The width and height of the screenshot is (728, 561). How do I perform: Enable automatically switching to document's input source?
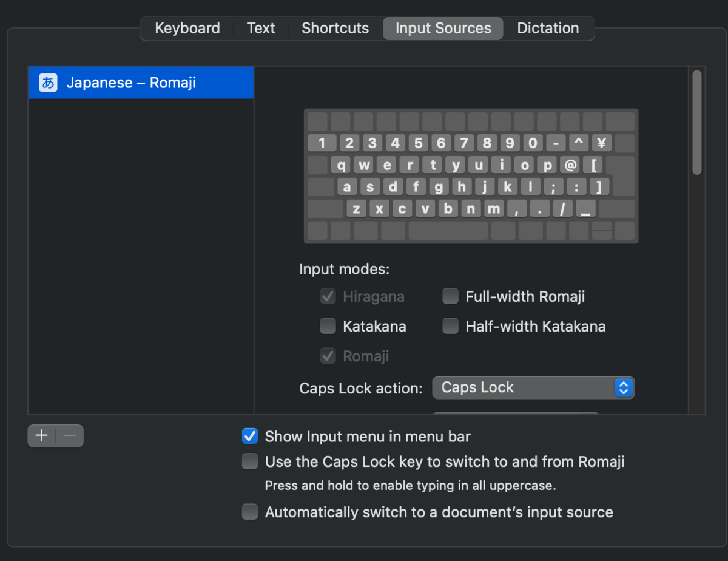[250, 512]
